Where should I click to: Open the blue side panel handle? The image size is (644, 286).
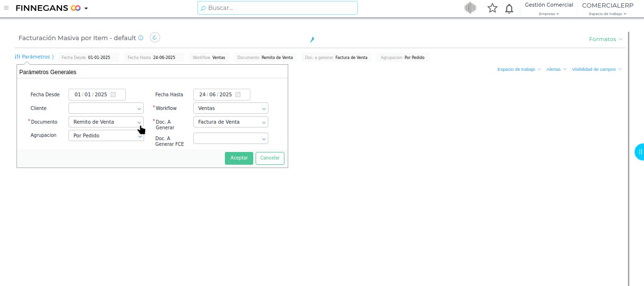point(639,152)
